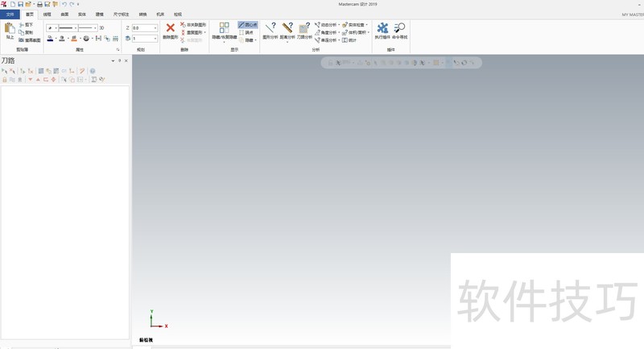
Task: Toggle the 3D construction mode label
Action: coord(101,28)
